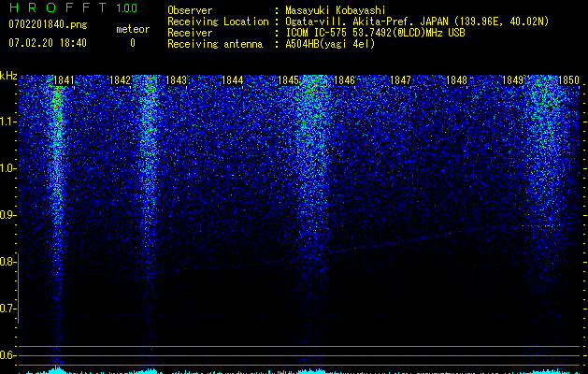Click the 1848 time marker
This screenshot has width=588, height=374.
[457, 80]
